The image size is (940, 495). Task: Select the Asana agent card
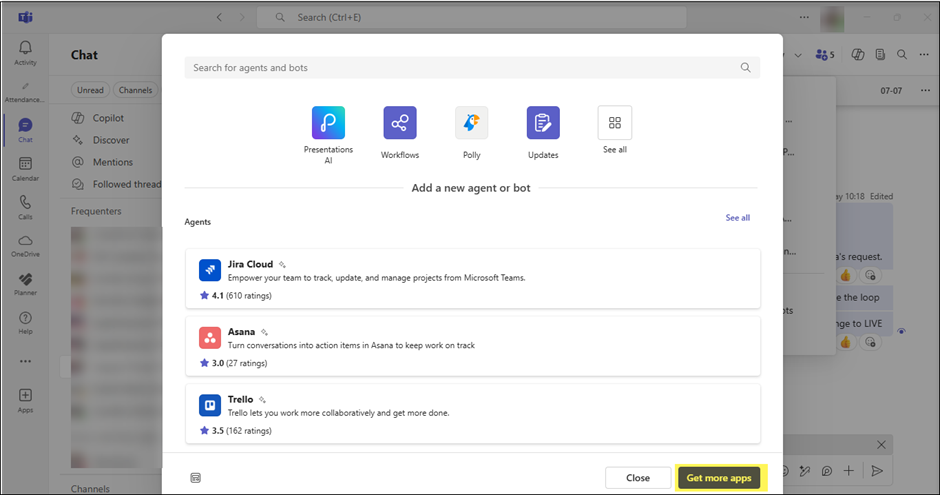[x=472, y=346]
